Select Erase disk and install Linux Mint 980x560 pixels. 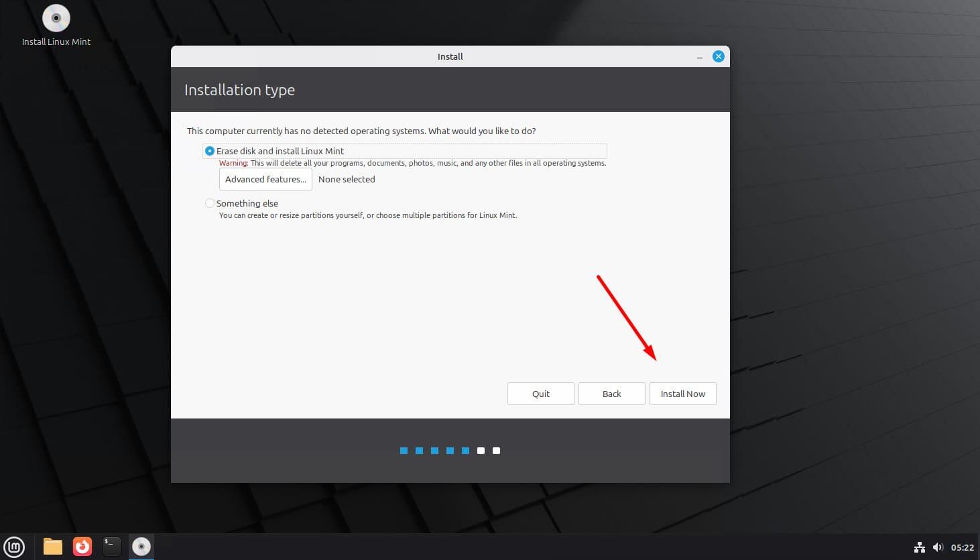click(x=210, y=151)
